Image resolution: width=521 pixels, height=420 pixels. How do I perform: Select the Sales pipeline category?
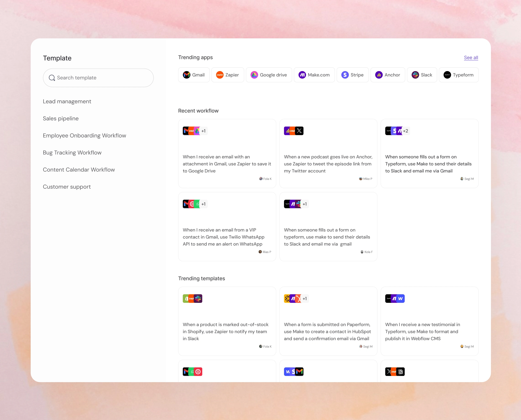(61, 119)
